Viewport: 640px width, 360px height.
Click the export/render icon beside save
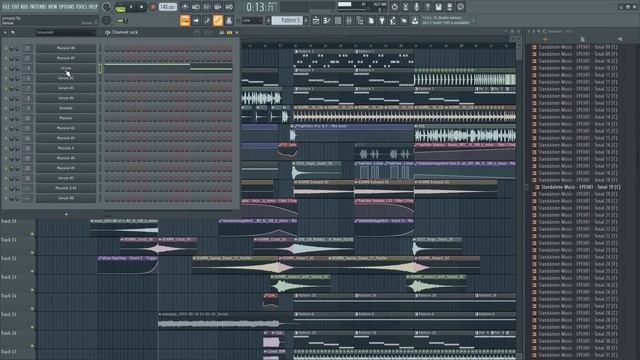tap(449, 7)
